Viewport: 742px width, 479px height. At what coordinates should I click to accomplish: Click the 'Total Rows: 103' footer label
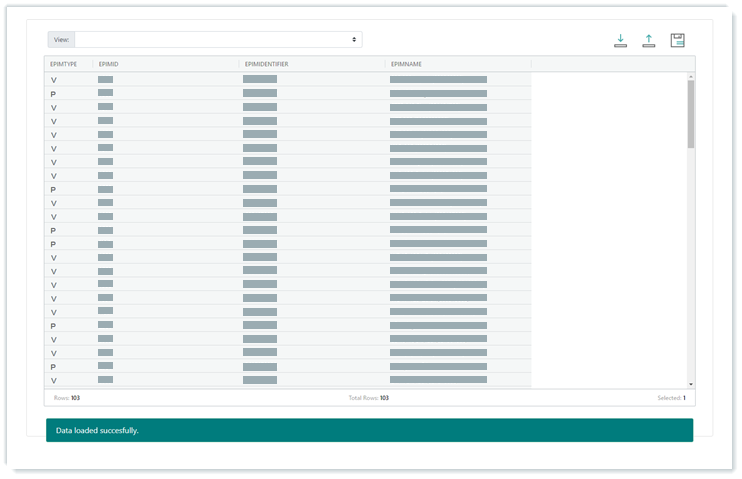pyautogui.click(x=368, y=397)
